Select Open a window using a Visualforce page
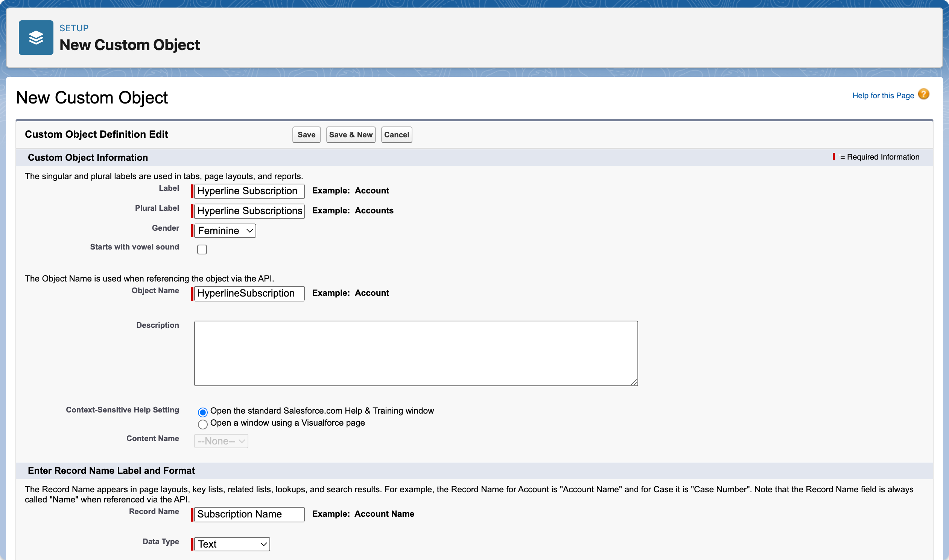949x560 pixels. pos(202,424)
